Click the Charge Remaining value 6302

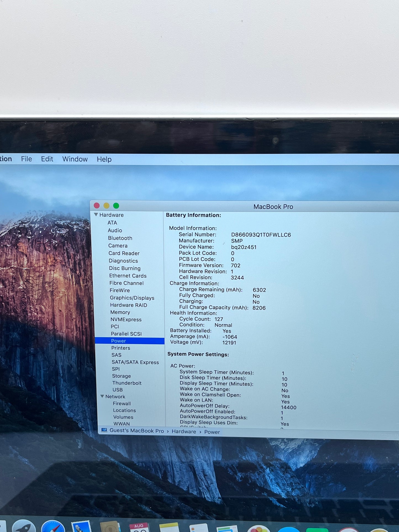tap(260, 290)
